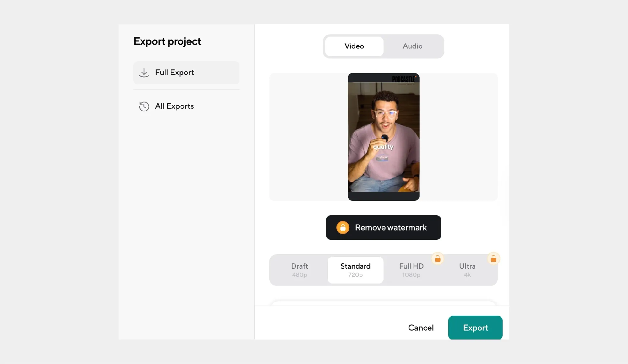The image size is (628, 364).
Task: Switch to the Video tab
Action: pos(354,46)
